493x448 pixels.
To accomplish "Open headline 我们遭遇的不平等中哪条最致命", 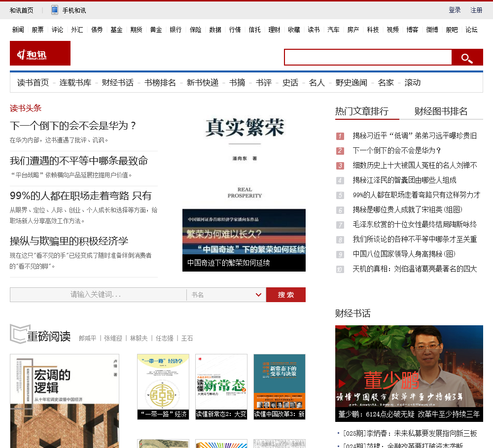I will 79,161.
